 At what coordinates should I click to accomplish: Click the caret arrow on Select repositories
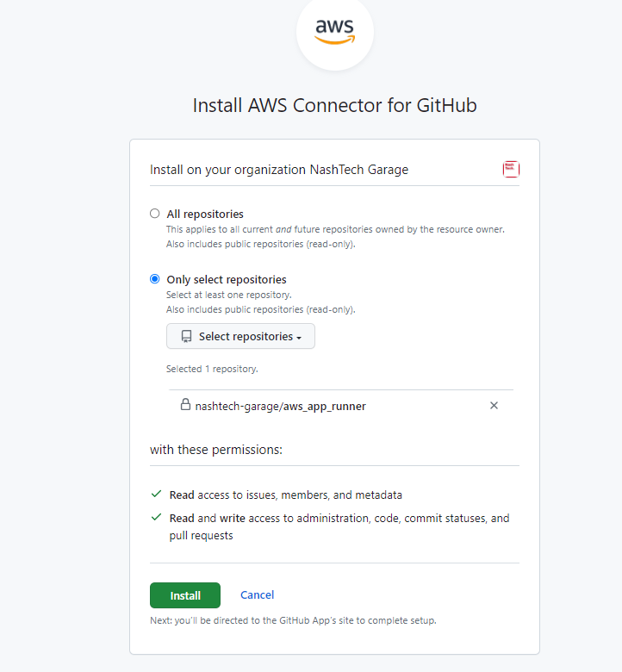tap(299, 338)
